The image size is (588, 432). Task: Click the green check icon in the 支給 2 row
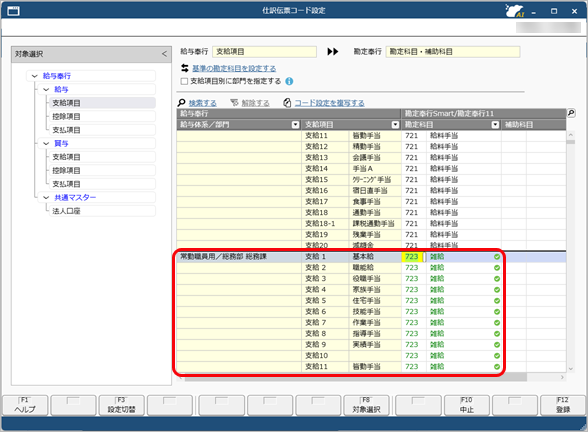[497, 268]
